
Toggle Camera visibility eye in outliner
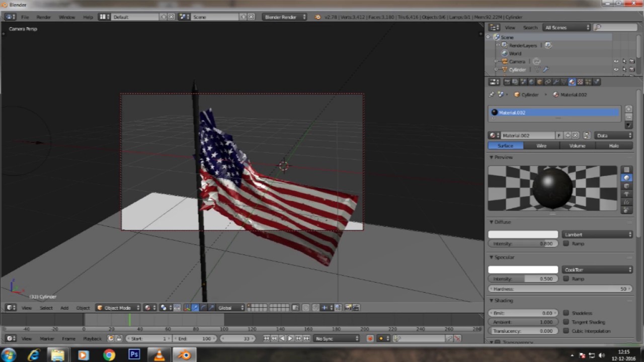pyautogui.click(x=616, y=61)
